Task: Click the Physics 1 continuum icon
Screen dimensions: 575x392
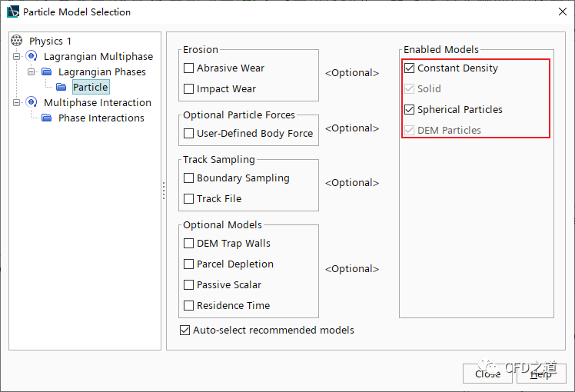Action: tap(17, 41)
